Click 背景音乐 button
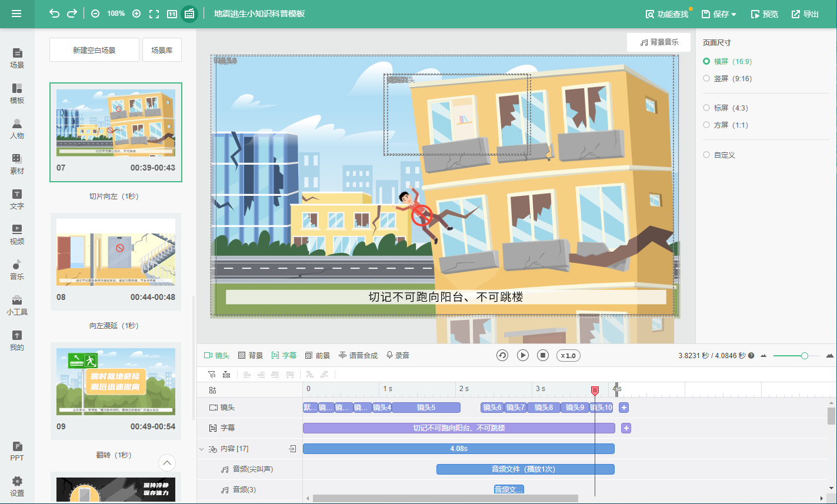The height and width of the screenshot is (504, 837). 659,42
